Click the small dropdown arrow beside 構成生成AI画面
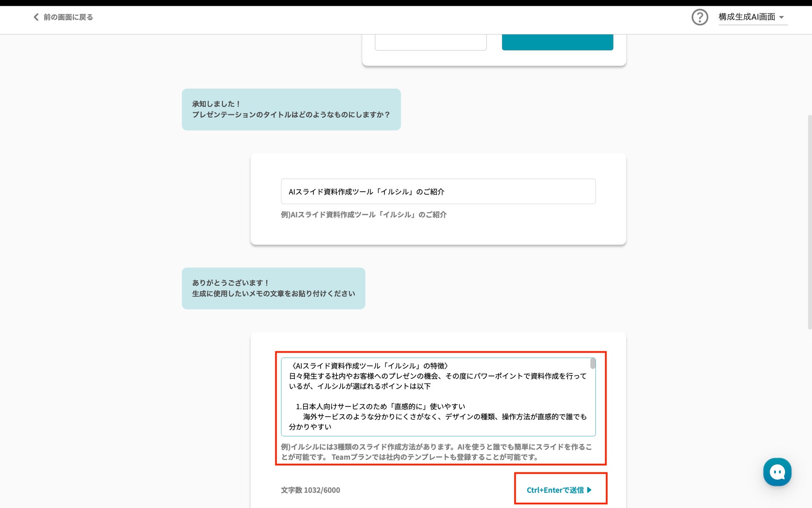The width and height of the screenshot is (812, 508). (x=782, y=18)
